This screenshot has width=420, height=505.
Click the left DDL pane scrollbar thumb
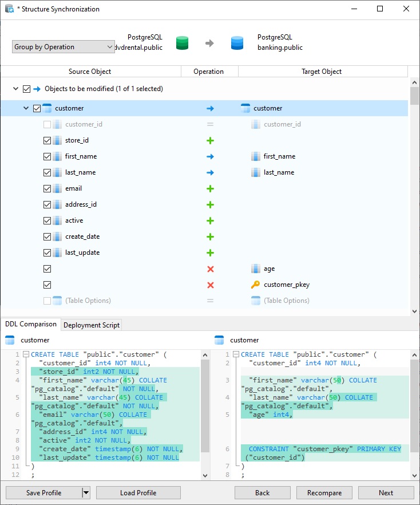point(205,406)
